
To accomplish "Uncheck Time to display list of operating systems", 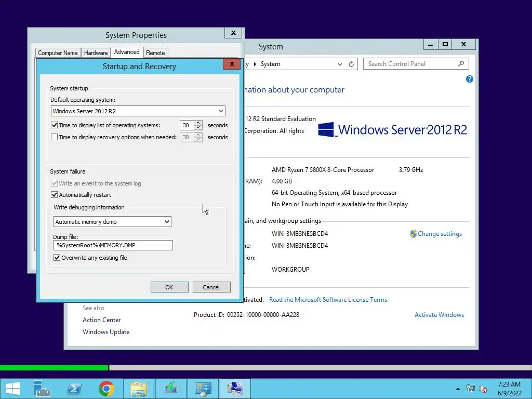I will coord(54,125).
